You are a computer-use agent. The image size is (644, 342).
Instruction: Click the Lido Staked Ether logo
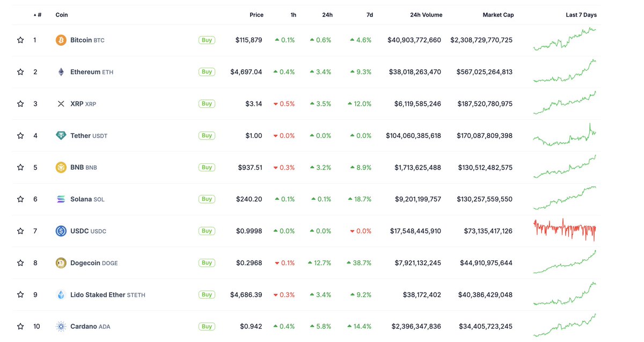[x=61, y=295]
